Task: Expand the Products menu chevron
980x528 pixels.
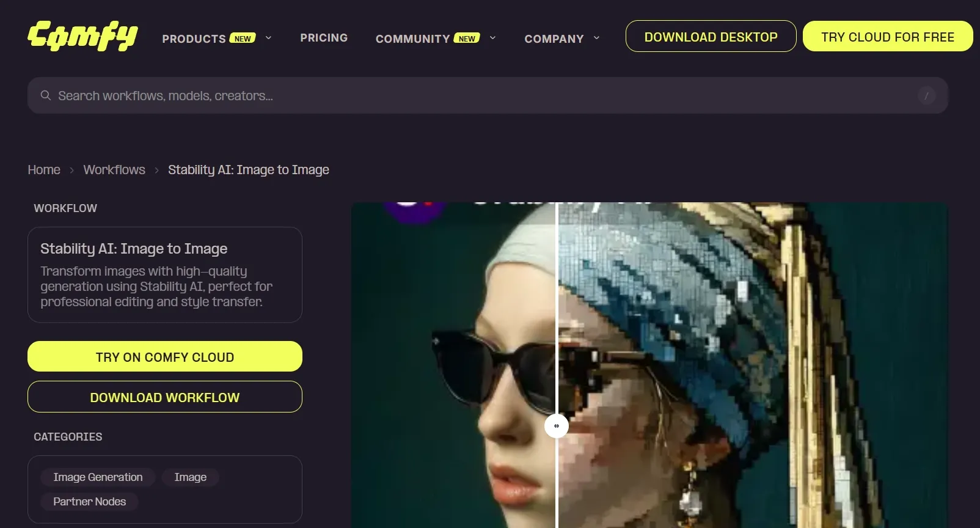Action: coord(268,38)
